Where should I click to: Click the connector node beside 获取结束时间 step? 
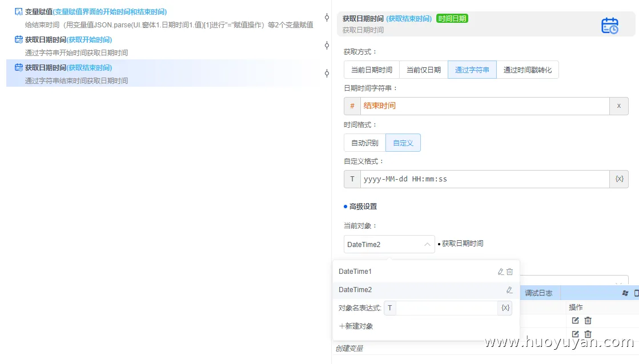(327, 73)
